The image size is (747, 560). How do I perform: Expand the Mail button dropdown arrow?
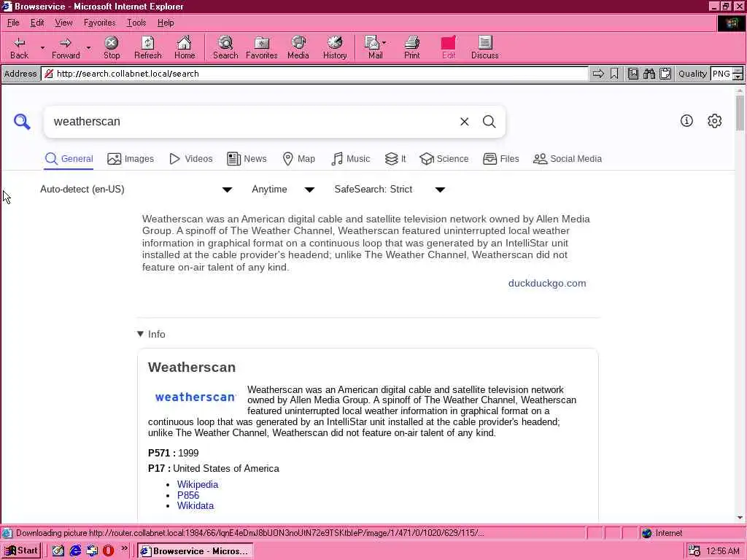coord(384,42)
